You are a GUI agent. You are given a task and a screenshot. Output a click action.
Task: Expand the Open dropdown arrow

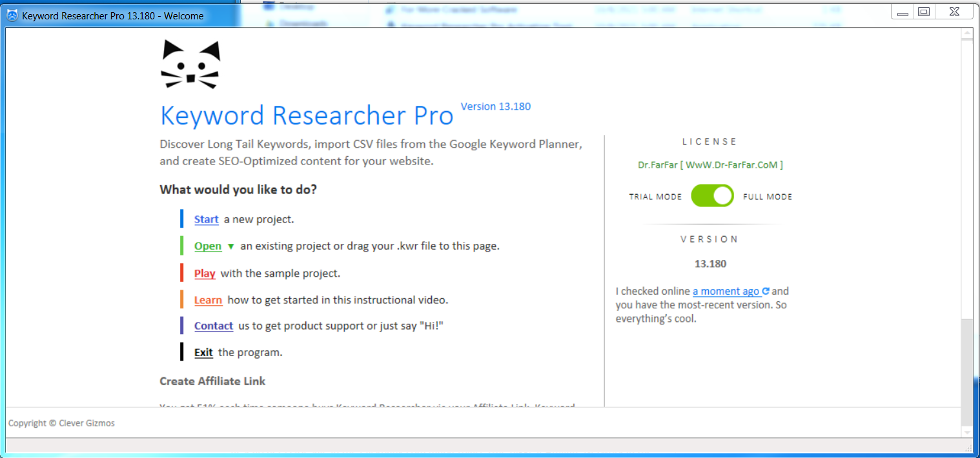coord(231,246)
